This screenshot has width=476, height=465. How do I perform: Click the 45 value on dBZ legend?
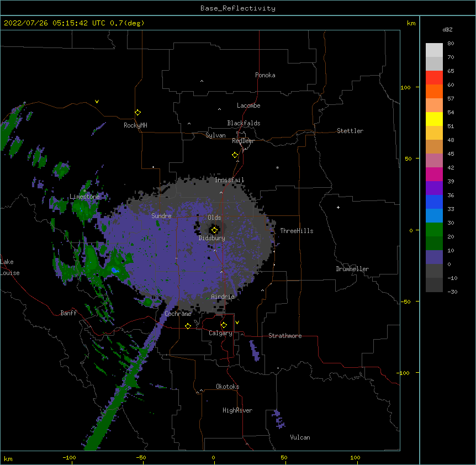(x=451, y=154)
